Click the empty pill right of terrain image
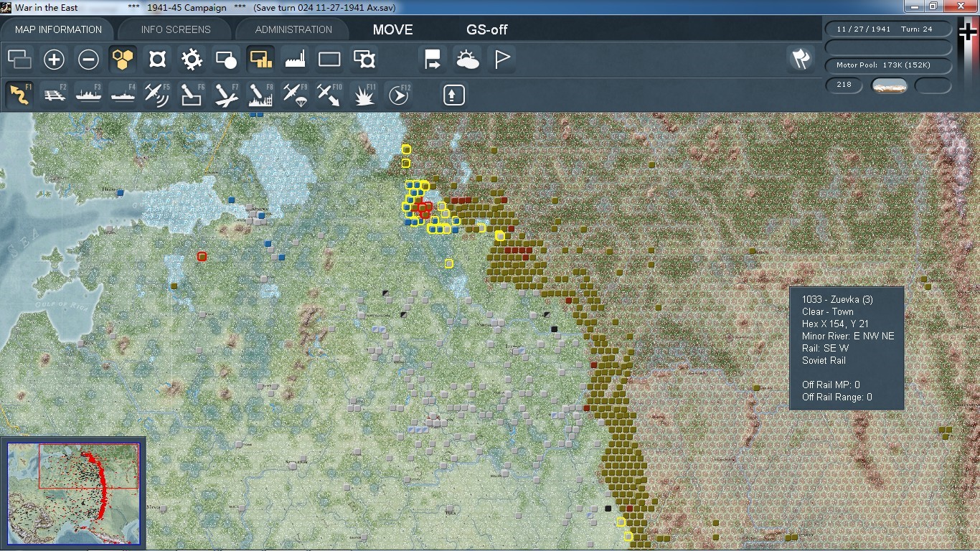Image resolution: width=980 pixels, height=551 pixels. [x=933, y=85]
